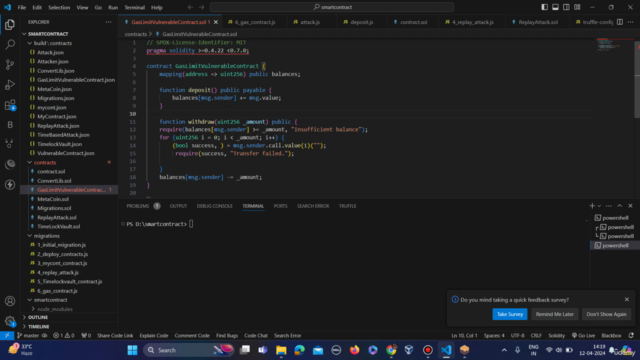
Task: Toggle the primary side bar layout icon
Action: 544,7
